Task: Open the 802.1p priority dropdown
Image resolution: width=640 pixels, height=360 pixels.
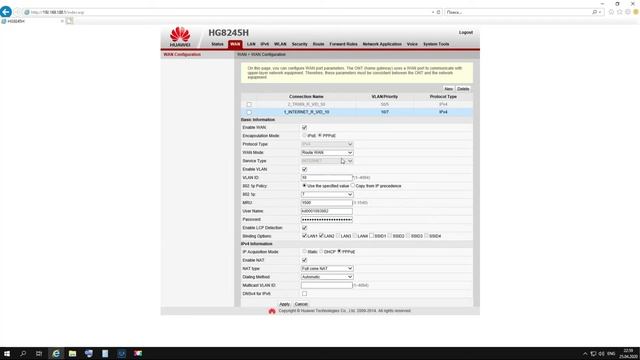Action: [x=327, y=194]
